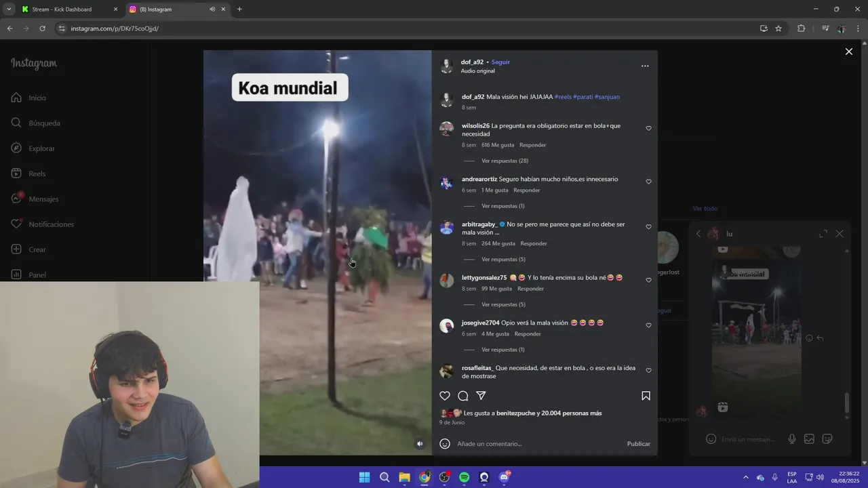Save the post with the bookmark icon

646,396
